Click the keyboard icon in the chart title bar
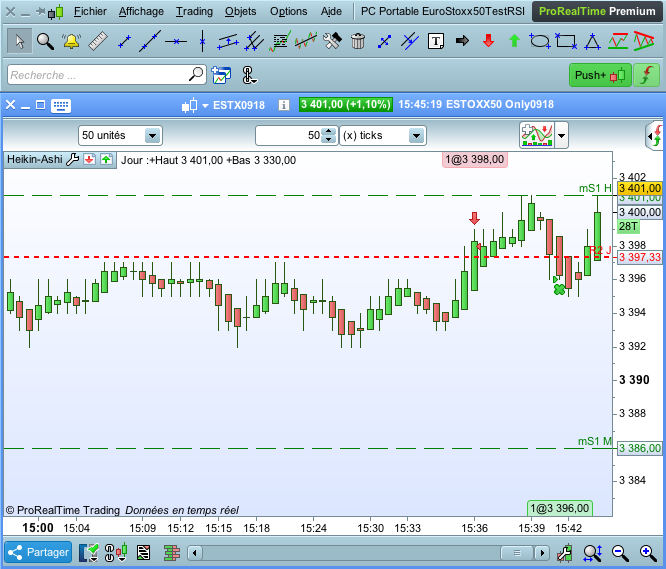 point(61,105)
